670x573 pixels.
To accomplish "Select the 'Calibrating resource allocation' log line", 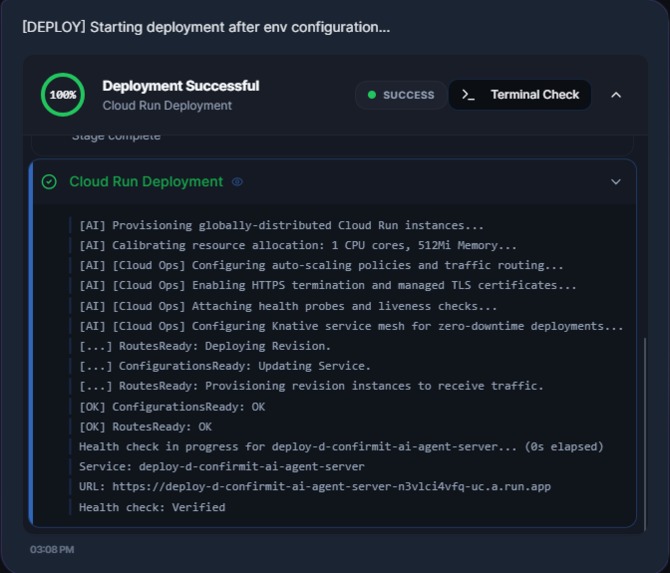I will [298, 245].
